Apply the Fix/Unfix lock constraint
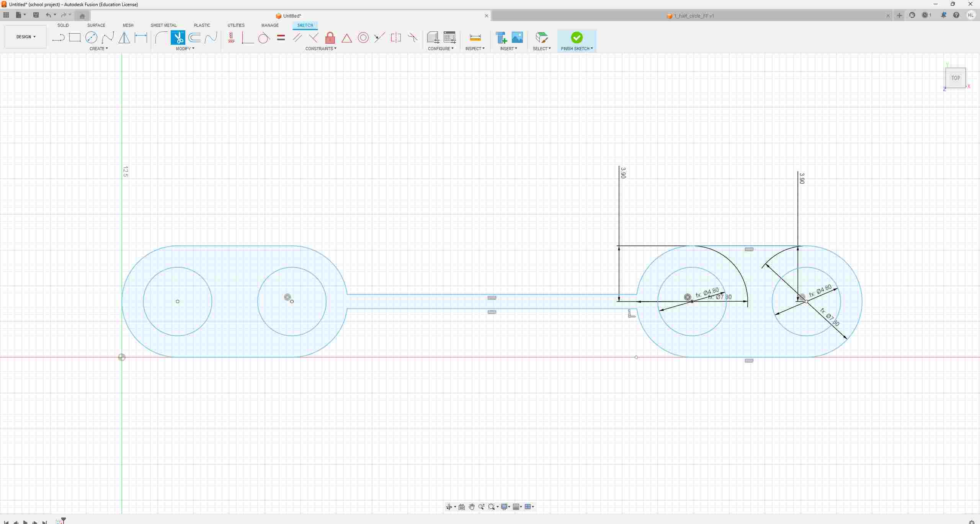Image resolution: width=980 pixels, height=524 pixels. pos(330,38)
